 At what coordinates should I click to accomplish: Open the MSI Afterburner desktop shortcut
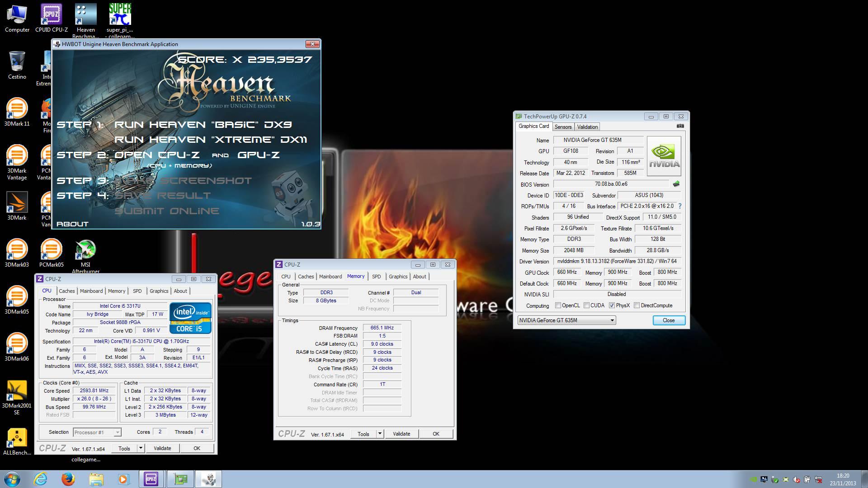tap(85, 256)
